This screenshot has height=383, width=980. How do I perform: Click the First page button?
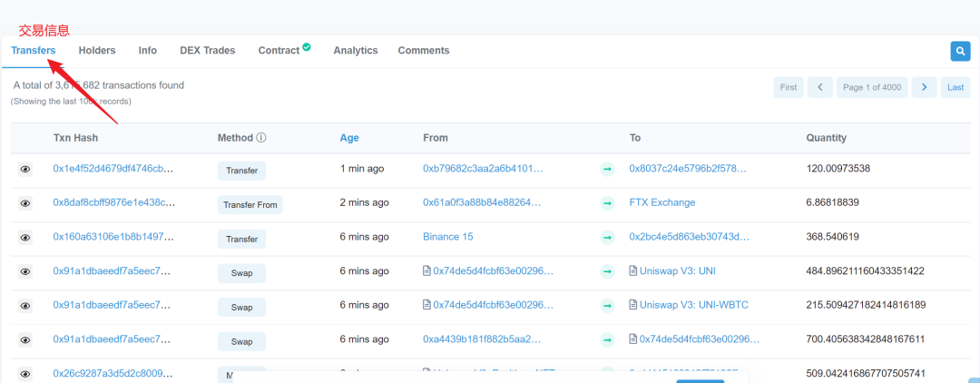(789, 87)
